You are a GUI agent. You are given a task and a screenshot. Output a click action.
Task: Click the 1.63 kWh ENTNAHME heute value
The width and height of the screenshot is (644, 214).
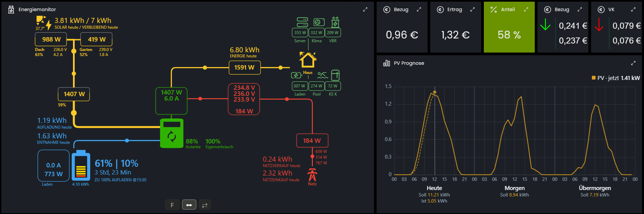click(x=52, y=136)
